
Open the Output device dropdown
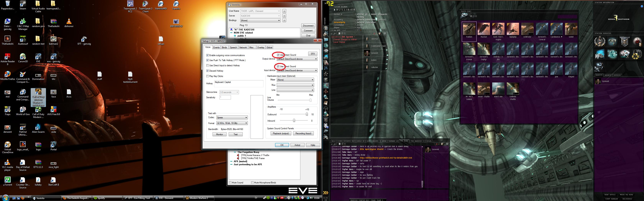click(297, 59)
